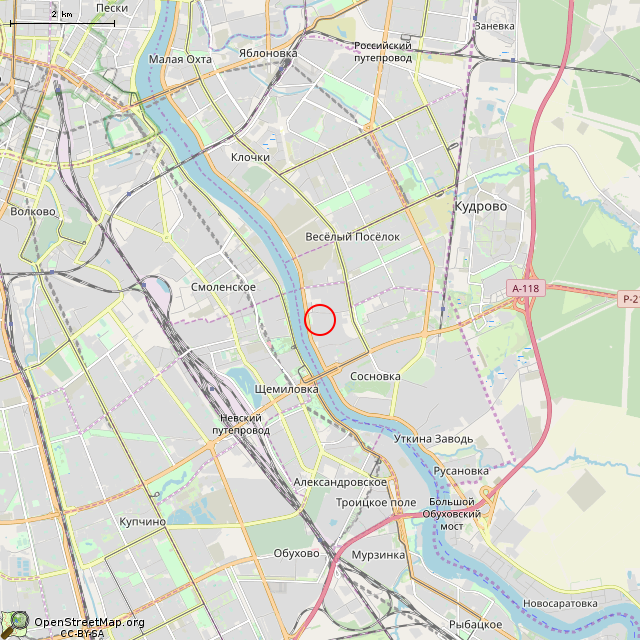Click the Купчино district label
The image size is (640, 640).
tap(142, 522)
